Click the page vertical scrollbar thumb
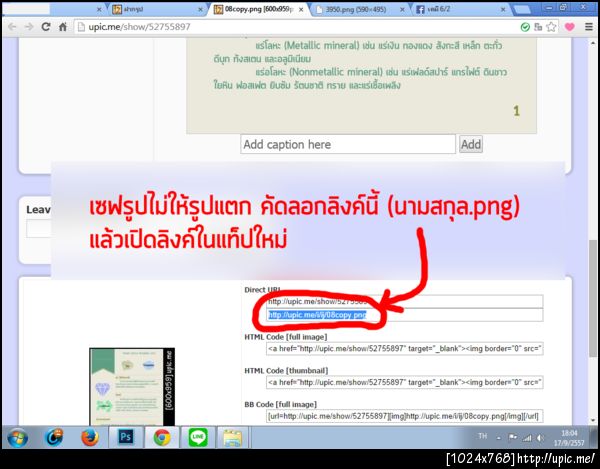This screenshot has height=469, width=600. (x=593, y=298)
